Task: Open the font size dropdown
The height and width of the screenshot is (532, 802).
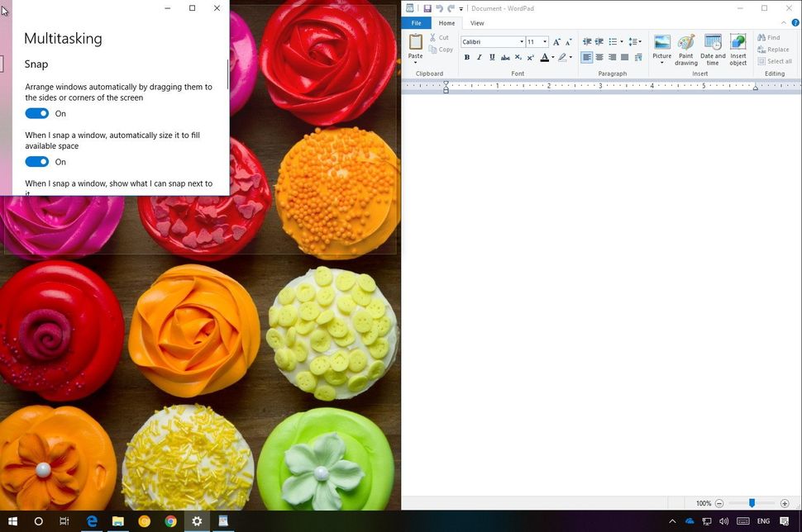Action: [x=544, y=41]
